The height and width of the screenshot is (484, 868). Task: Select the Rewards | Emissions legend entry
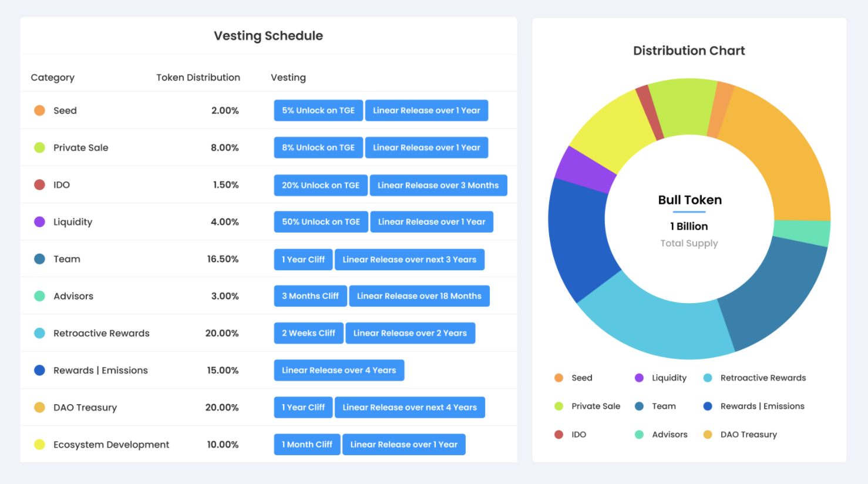coord(763,406)
